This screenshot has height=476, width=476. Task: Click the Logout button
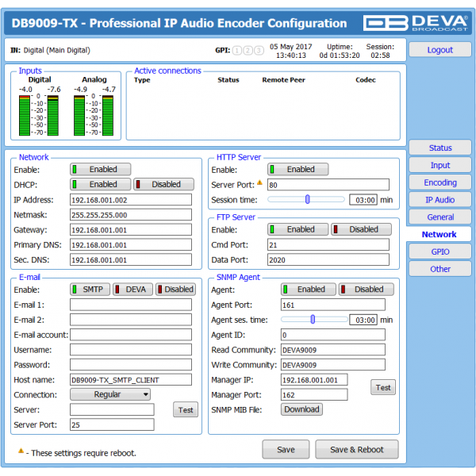tap(440, 50)
